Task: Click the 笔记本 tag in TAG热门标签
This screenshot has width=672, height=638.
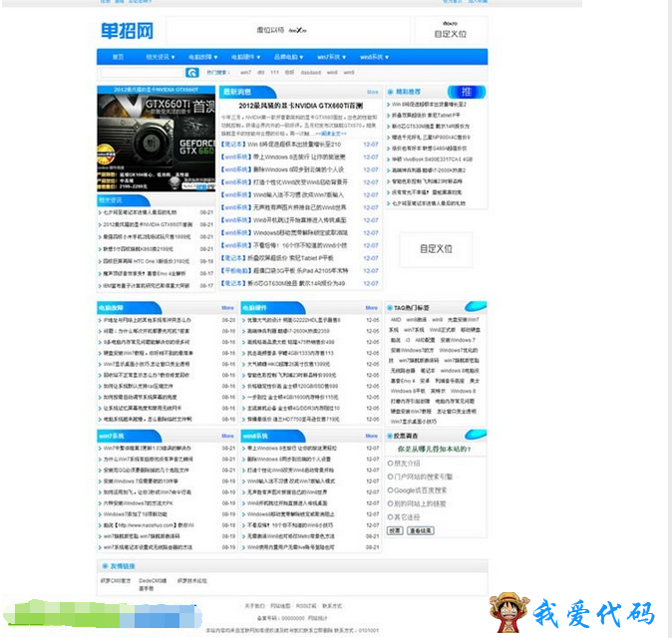Action: (x=428, y=371)
